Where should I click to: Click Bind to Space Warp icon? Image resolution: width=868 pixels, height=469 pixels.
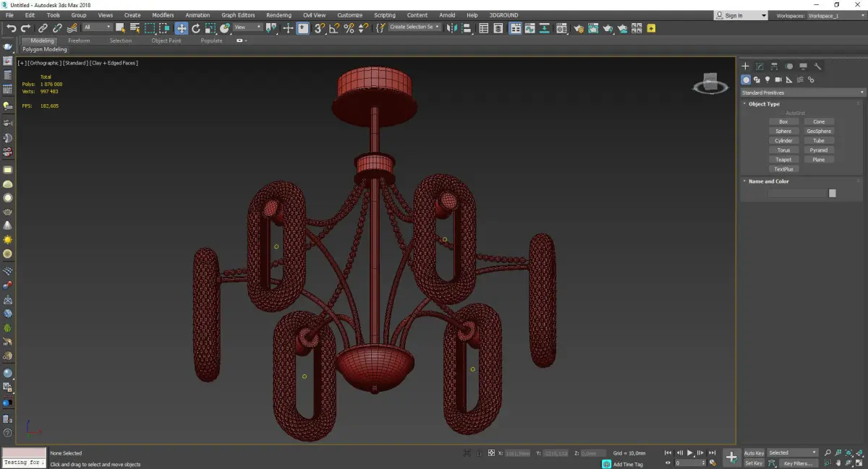[72, 28]
